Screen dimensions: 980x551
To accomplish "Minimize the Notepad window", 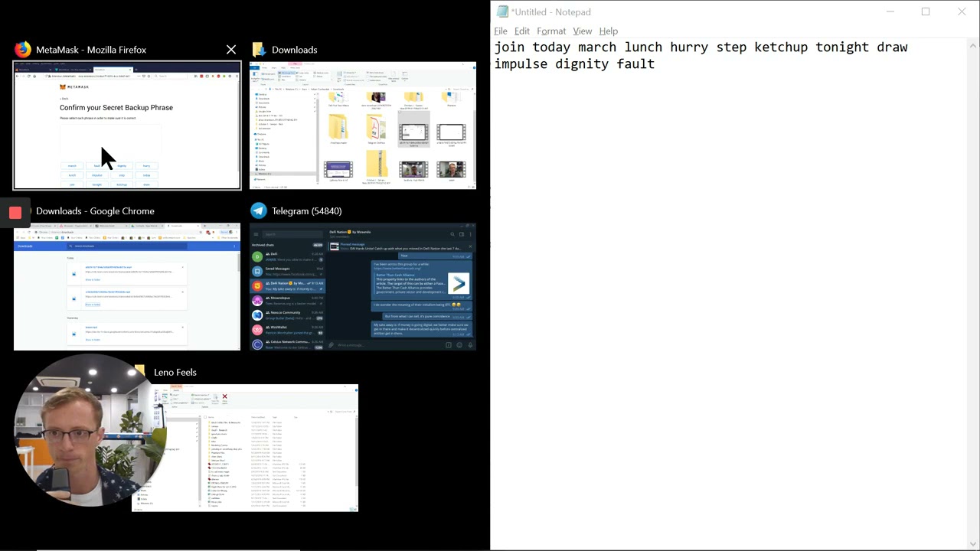I will 890,11.
